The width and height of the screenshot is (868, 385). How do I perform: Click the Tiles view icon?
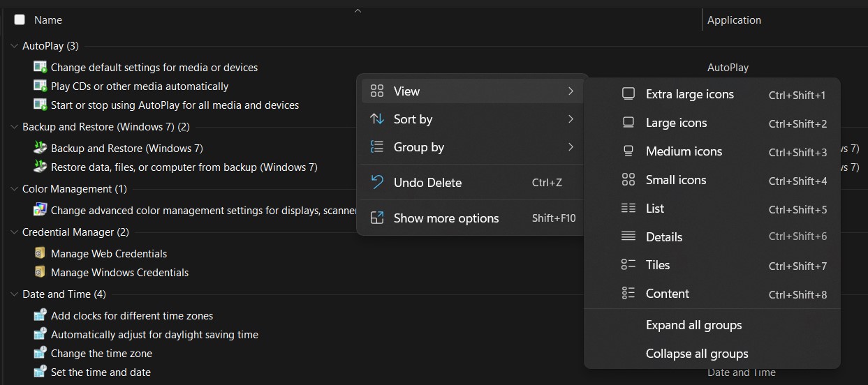coord(628,265)
